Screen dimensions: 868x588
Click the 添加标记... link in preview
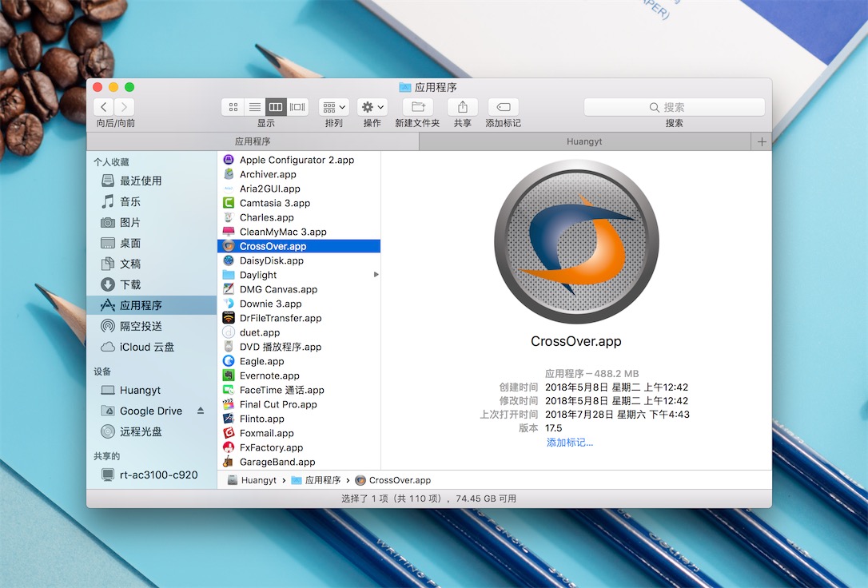570,443
